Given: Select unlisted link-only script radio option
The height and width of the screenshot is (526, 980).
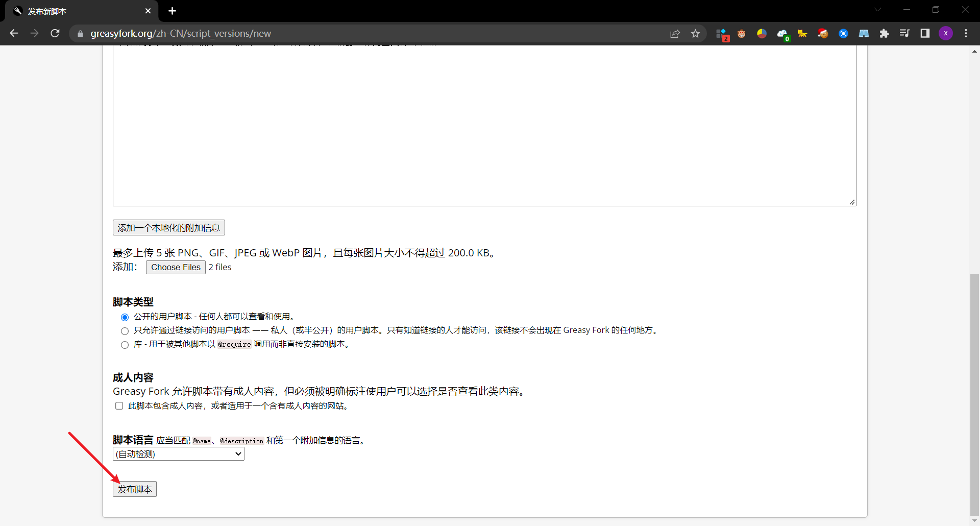Looking at the screenshot, I should (125, 331).
